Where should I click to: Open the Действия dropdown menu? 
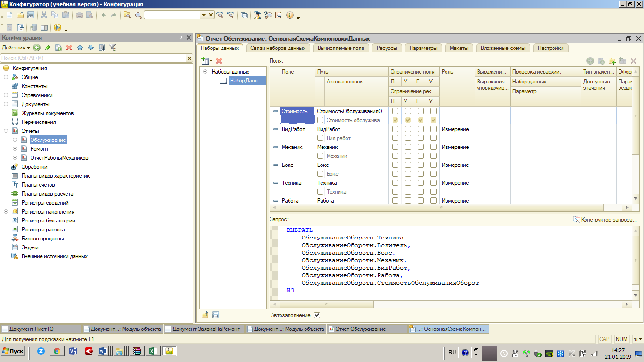pos(16,48)
